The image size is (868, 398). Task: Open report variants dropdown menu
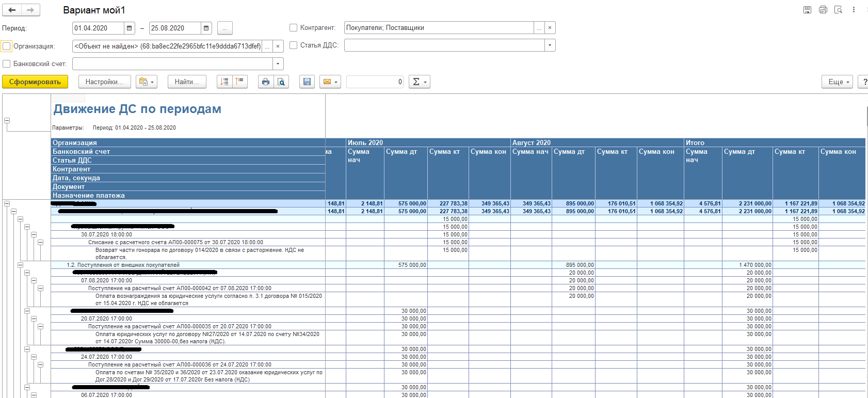coord(147,82)
